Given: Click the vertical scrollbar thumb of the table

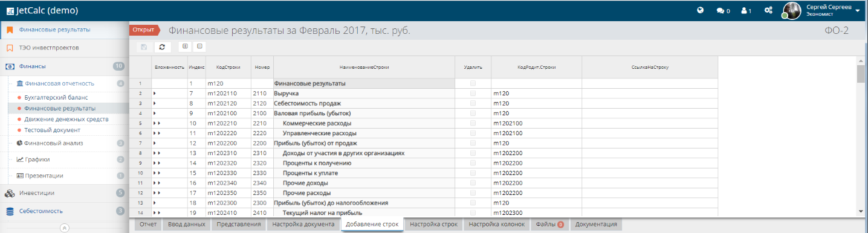Looking at the screenshot, I should coord(861,73).
